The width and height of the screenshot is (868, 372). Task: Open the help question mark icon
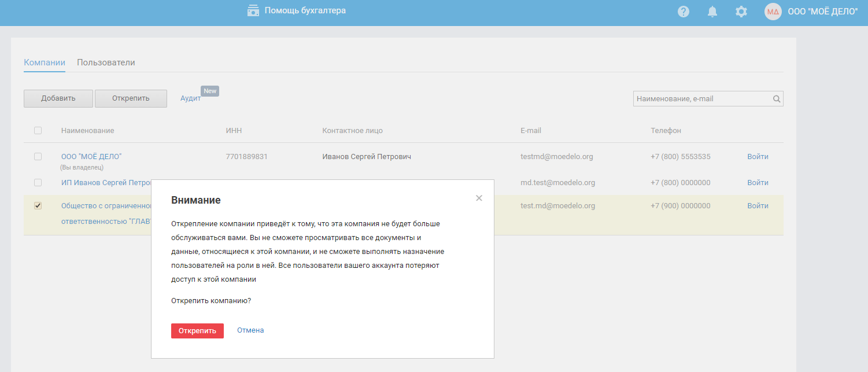coord(684,12)
